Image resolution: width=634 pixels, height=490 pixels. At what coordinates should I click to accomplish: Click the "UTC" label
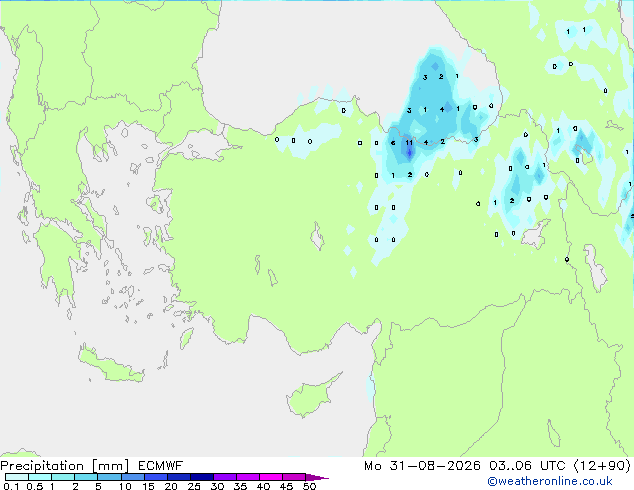[553, 466]
